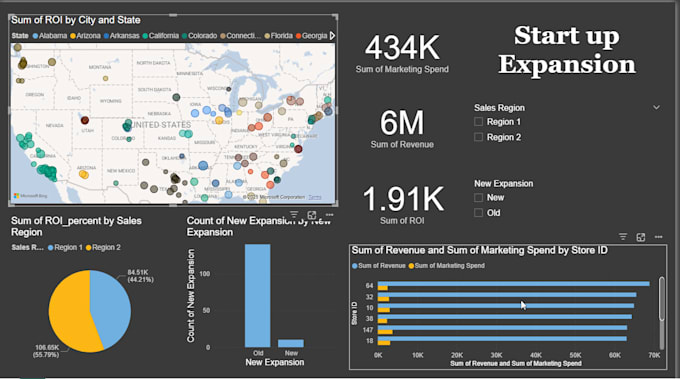The width and height of the screenshot is (680, 379).
Task: Click the revenue bar for Store 147
Action: [502, 327]
